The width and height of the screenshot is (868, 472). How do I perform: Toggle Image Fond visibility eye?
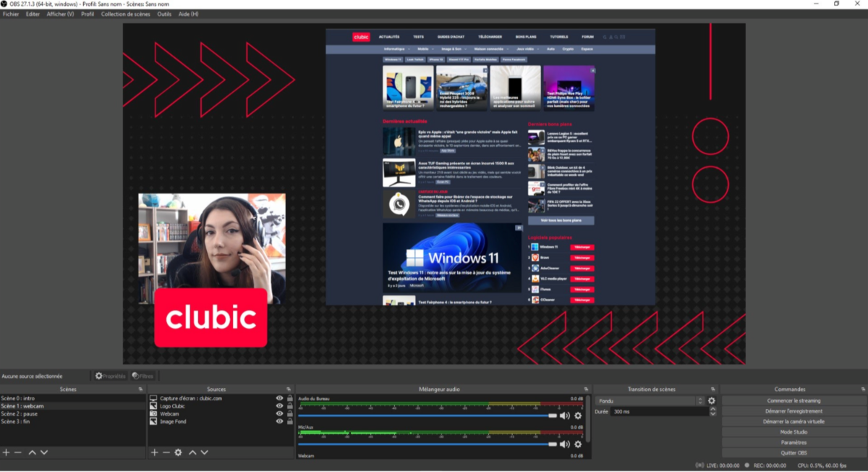[x=279, y=421]
